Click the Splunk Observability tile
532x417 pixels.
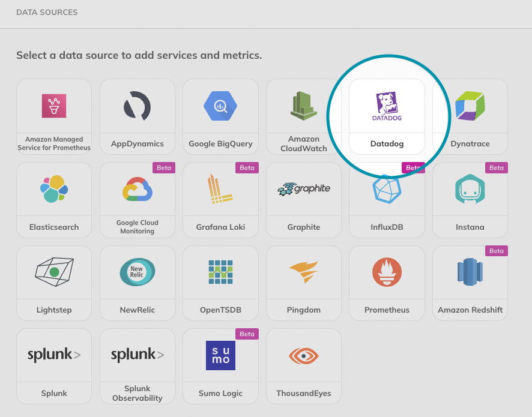(x=137, y=366)
